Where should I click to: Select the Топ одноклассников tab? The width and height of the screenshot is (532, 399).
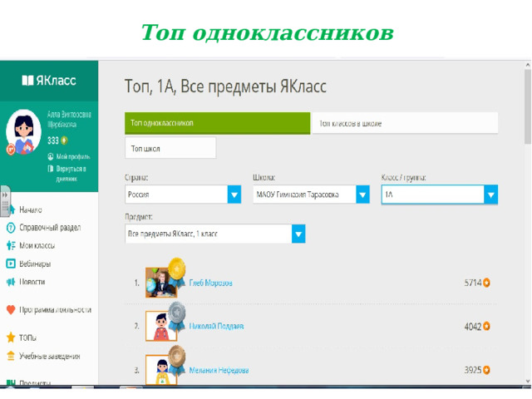point(218,123)
